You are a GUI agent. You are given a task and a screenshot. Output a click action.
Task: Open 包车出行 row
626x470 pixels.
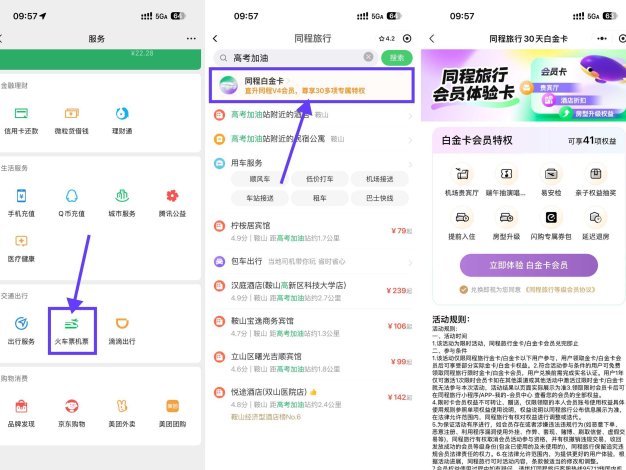[x=313, y=262]
